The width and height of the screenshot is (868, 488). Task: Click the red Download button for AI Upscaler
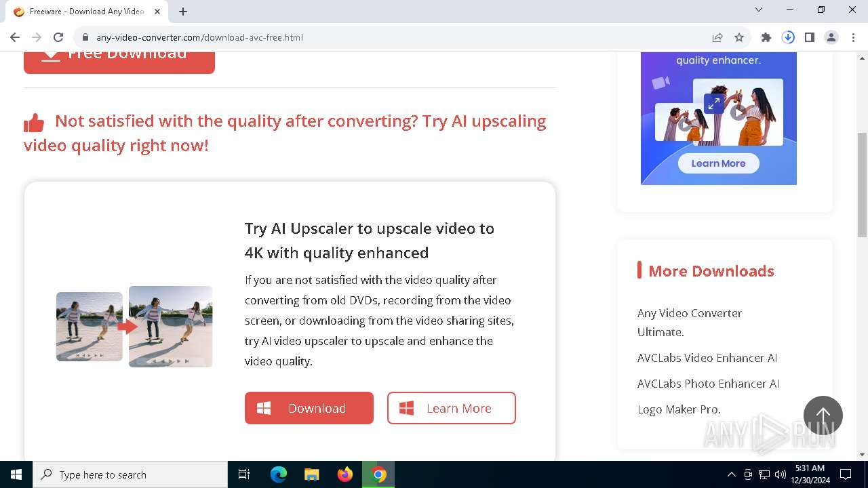[x=309, y=408]
